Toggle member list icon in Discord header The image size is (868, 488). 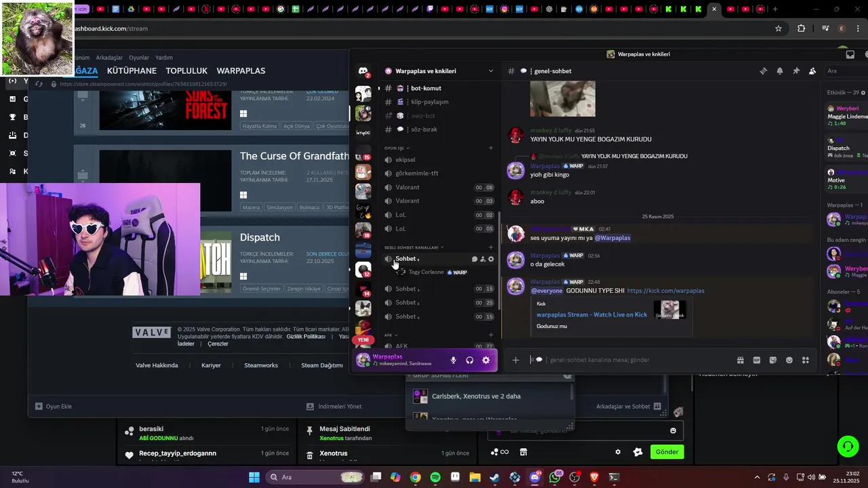pos(812,71)
